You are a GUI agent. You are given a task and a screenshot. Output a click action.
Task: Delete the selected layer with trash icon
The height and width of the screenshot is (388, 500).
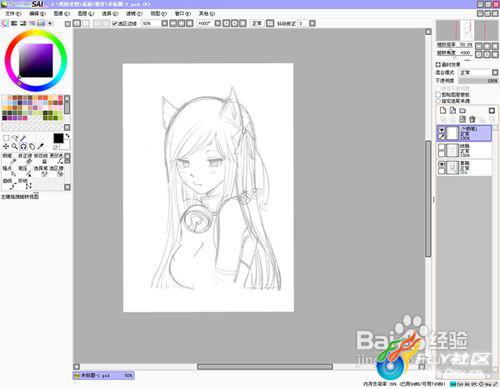[x=472, y=119]
